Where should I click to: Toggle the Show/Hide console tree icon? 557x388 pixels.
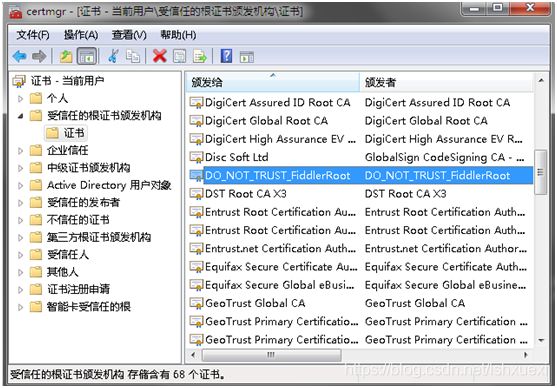[x=87, y=56]
